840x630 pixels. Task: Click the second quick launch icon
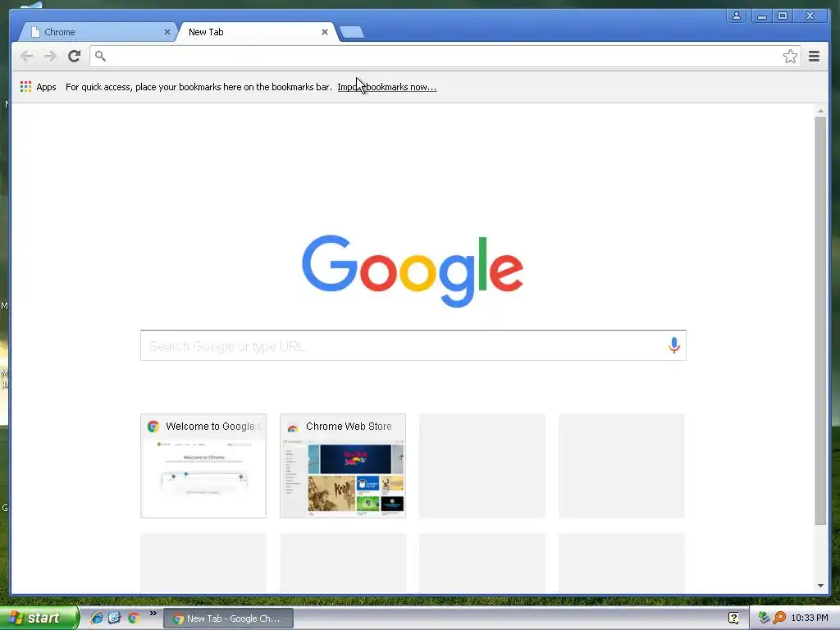[x=115, y=618]
